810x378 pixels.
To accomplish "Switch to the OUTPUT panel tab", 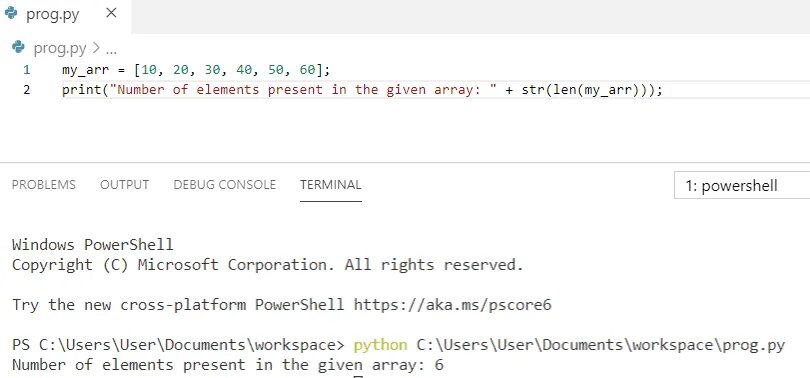I will pos(124,185).
